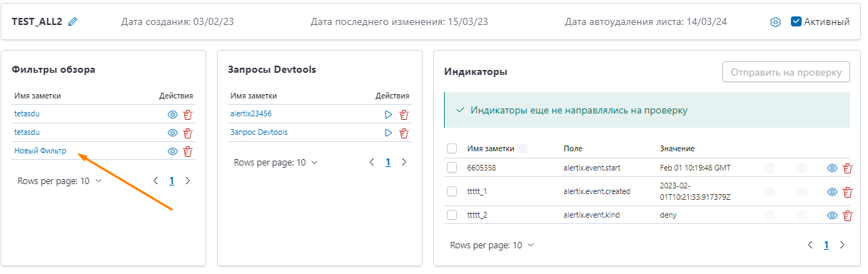Image resolution: width=868 pixels, height=274 pixels.
Task: Expand Rows per page in Фильтры обзора panel
Action: [x=59, y=181]
